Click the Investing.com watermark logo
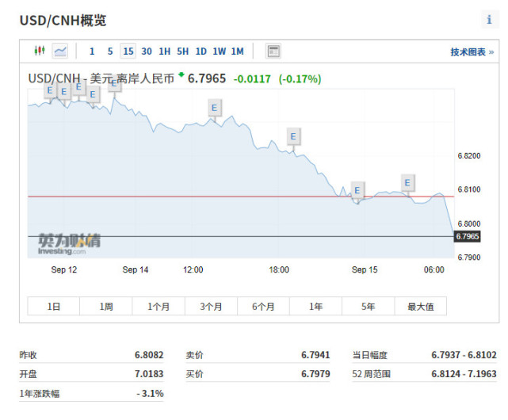This screenshot has width=508, height=420. [x=70, y=243]
